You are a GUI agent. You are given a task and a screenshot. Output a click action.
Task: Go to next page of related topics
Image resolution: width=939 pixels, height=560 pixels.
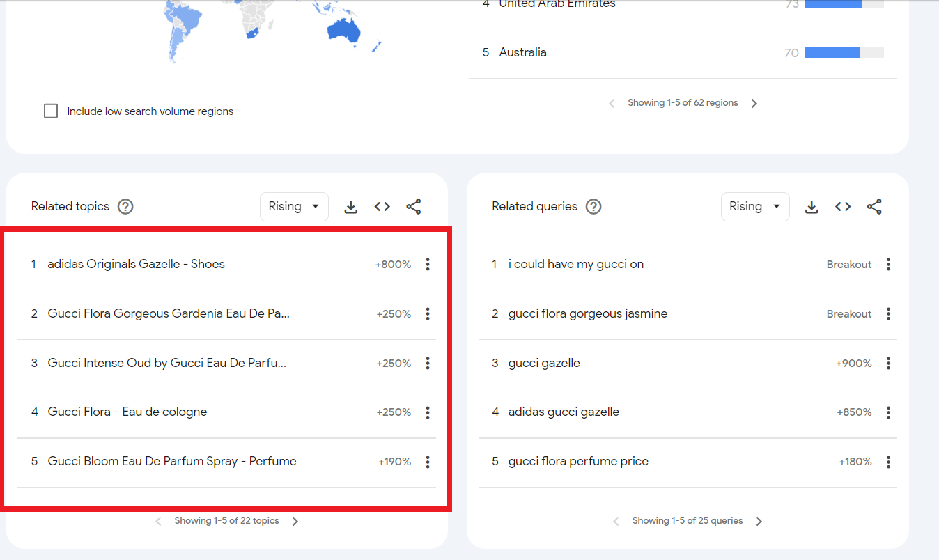(x=295, y=521)
